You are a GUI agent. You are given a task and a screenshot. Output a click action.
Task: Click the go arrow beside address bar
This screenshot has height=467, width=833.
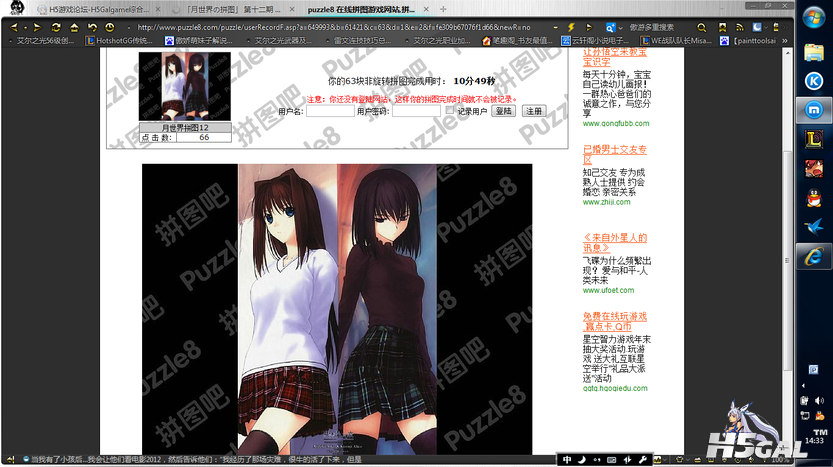click(x=589, y=27)
